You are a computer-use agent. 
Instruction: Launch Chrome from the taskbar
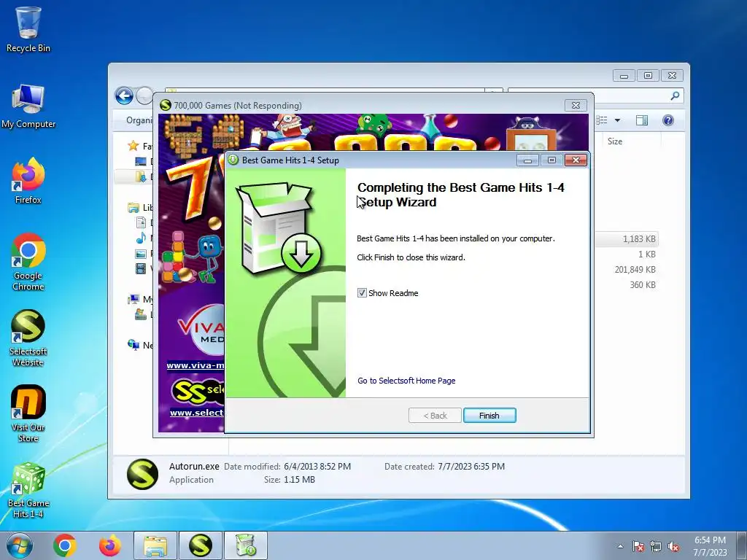pos(65,545)
